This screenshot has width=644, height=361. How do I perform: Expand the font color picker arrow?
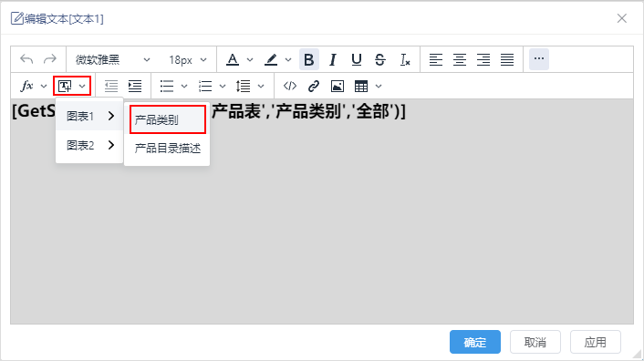(250, 60)
